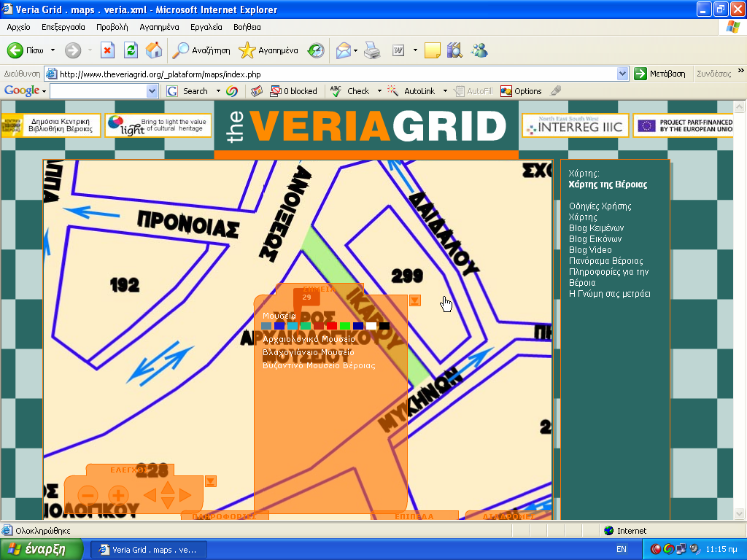Click the address bar URL field
Image resolution: width=747 pixels, height=560 pixels.
click(332, 74)
